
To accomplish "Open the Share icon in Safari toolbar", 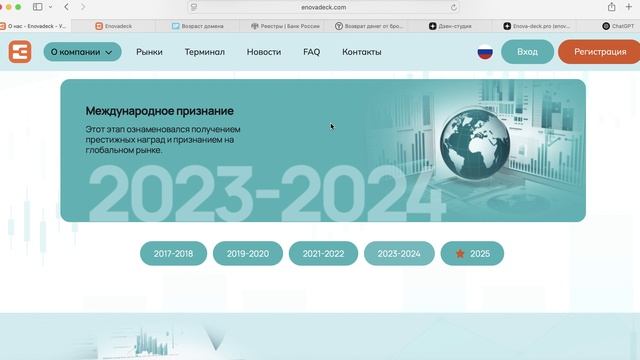I will 611,7.
